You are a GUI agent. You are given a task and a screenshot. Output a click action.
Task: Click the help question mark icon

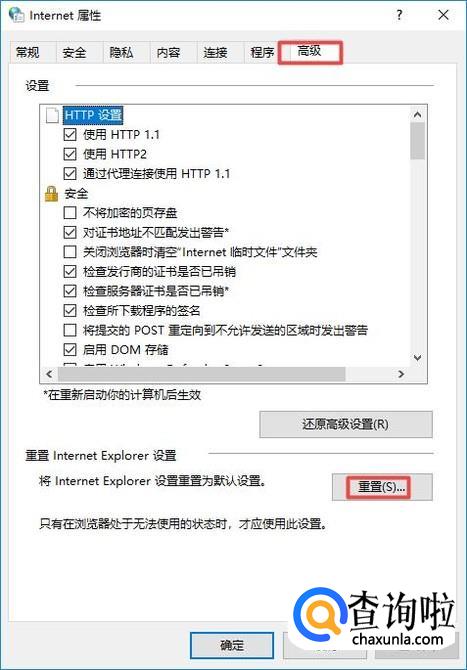coord(399,15)
